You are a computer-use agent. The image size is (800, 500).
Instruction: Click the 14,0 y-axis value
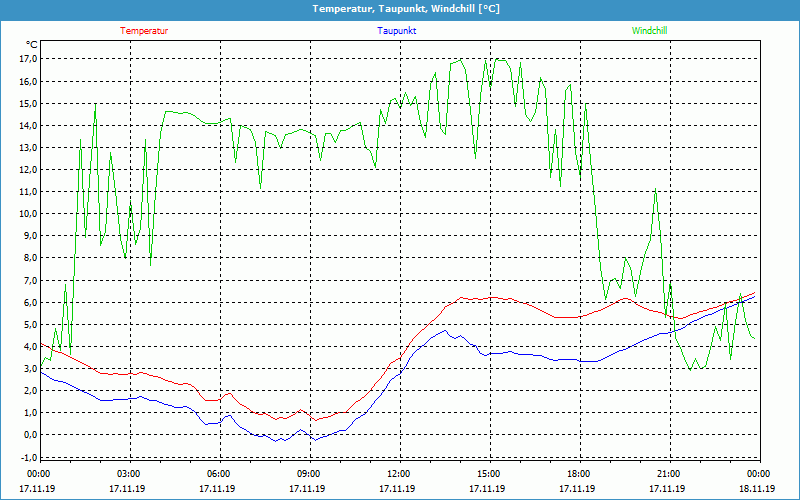click(x=29, y=126)
